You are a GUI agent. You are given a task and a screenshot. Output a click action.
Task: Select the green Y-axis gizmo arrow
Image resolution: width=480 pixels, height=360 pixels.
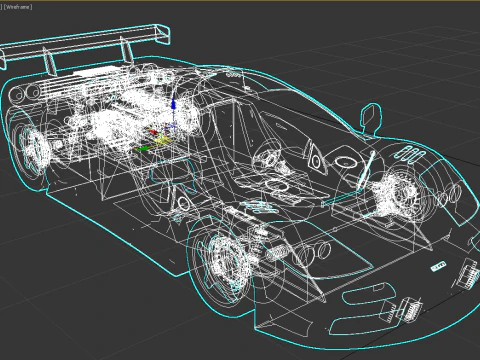pos(143,148)
